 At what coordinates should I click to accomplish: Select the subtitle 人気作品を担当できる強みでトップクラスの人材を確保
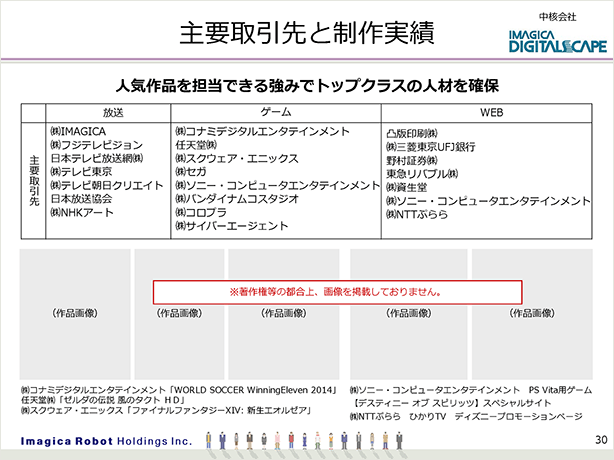point(307,86)
